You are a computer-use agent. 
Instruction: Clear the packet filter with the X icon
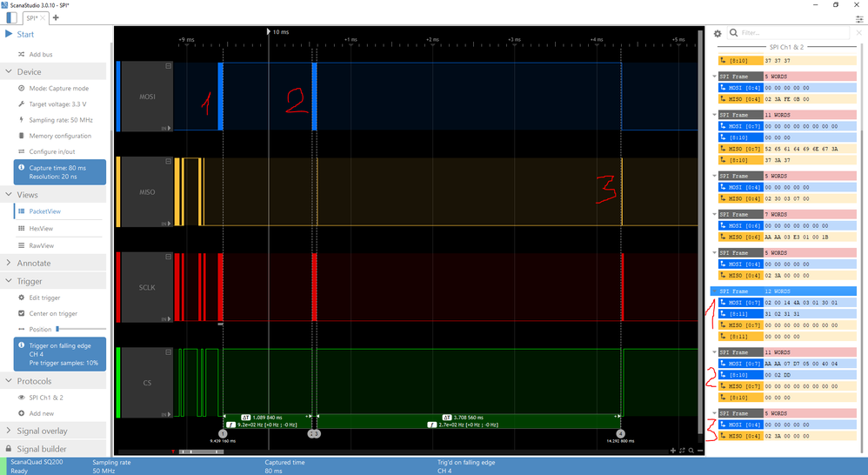tap(858, 33)
